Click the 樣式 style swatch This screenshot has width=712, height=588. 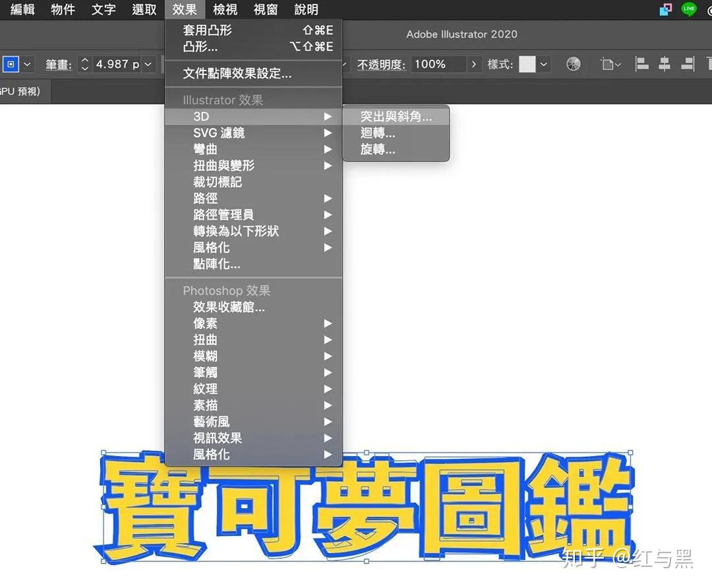527,64
